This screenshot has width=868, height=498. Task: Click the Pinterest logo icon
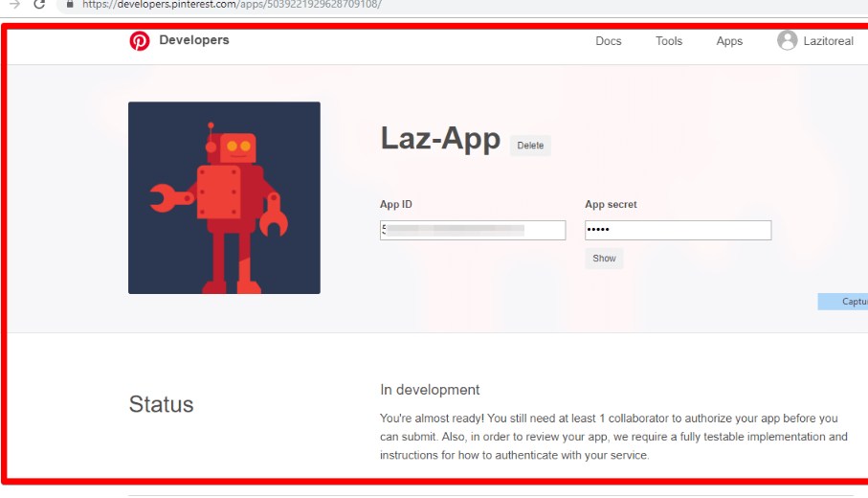pos(140,41)
